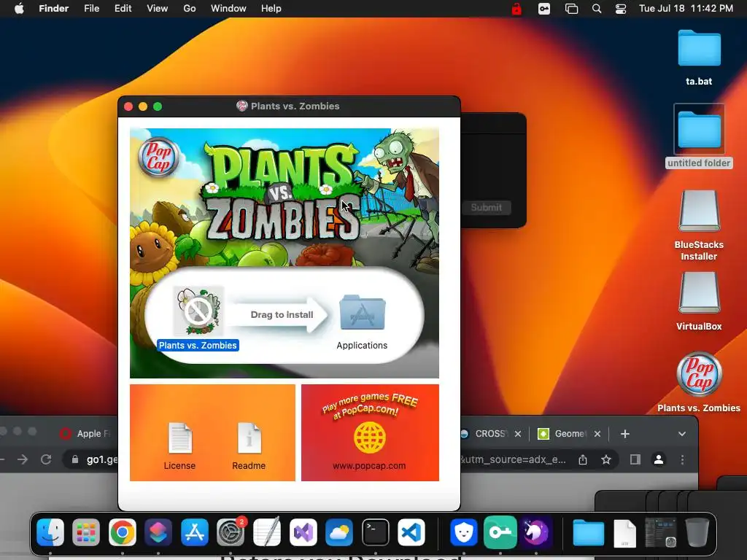Open the Finder menu

pyautogui.click(x=54, y=9)
